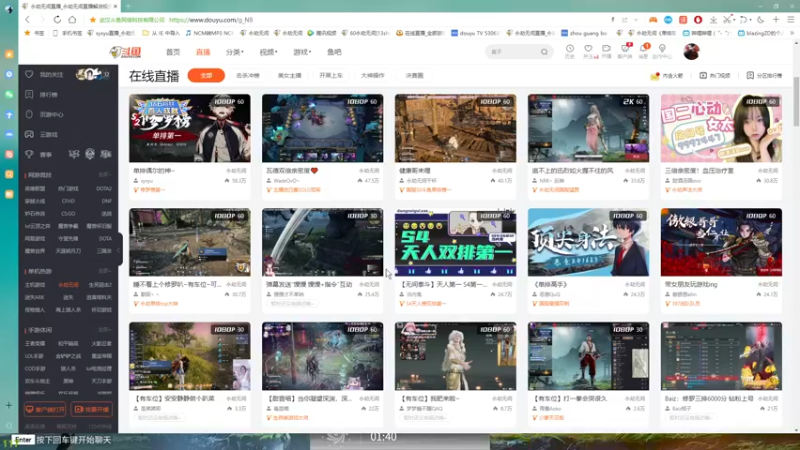
Task: Open the browser hamburger menu
Action: click(791, 20)
